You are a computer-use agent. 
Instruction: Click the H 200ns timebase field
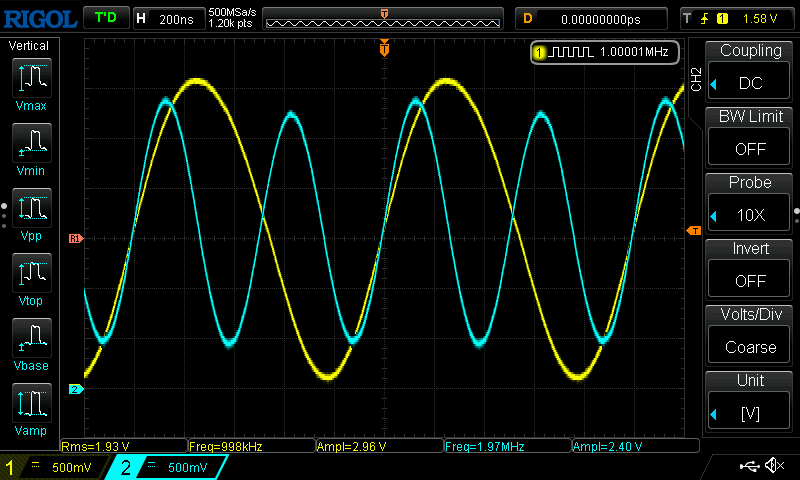[x=169, y=19]
